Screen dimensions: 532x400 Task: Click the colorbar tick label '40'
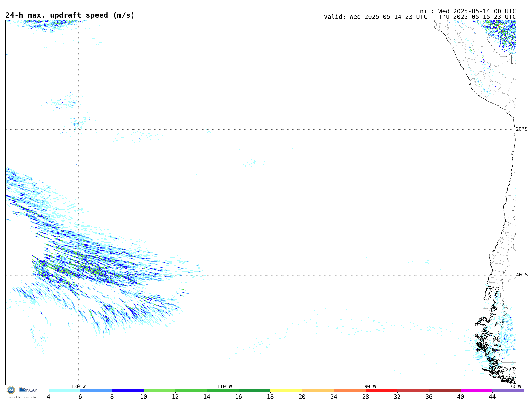[x=461, y=397]
